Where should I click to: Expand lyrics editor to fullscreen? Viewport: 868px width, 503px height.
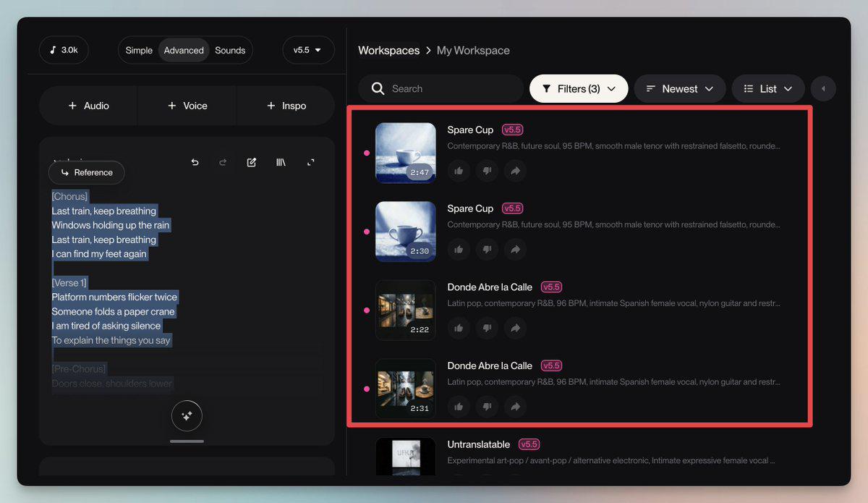click(310, 163)
